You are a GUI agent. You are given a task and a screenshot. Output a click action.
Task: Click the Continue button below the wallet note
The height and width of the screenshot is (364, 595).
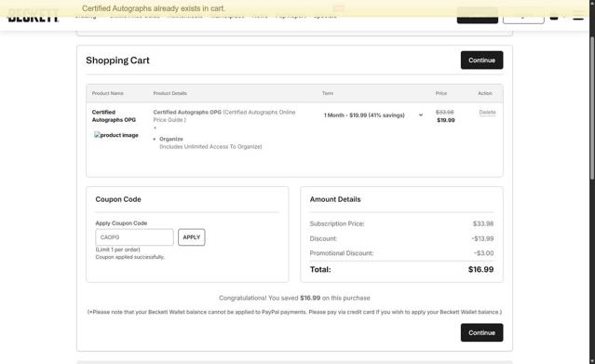coord(481,332)
